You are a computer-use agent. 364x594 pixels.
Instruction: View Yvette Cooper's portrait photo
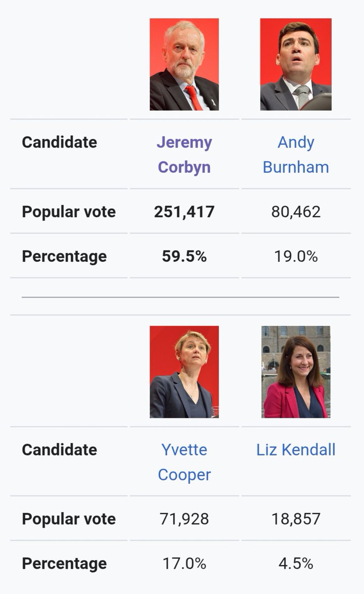(184, 372)
